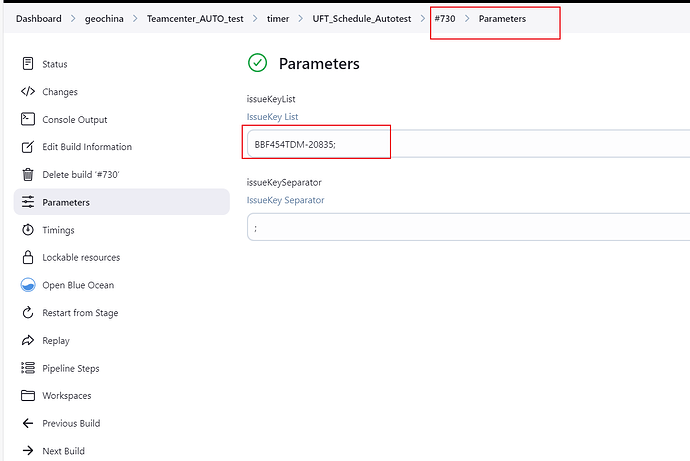Click the Restart from Stage icon
Image resolution: width=690 pixels, height=461 pixels.
(x=28, y=313)
